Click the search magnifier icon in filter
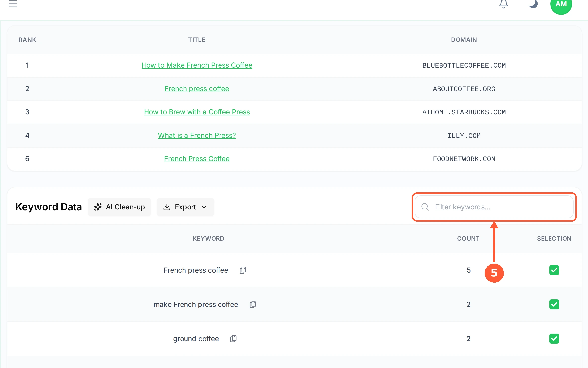This screenshot has height=368, width=588. click(x=425, y=207)
